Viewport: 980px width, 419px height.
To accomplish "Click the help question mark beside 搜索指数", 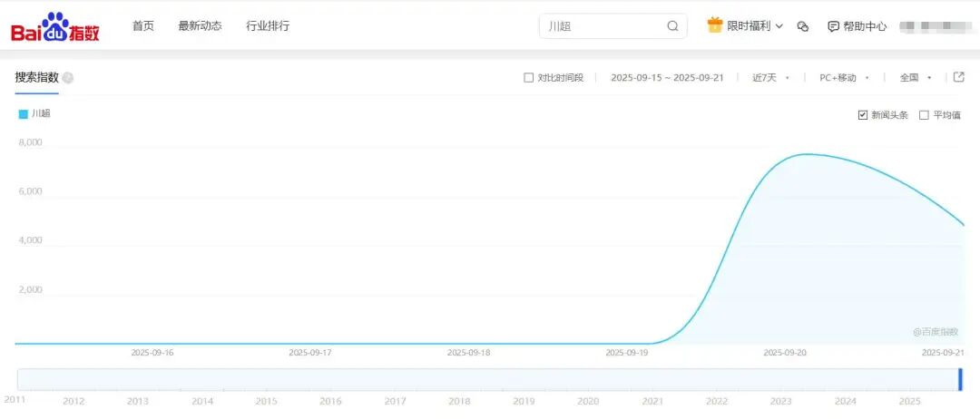I will (x=68, y=78).
